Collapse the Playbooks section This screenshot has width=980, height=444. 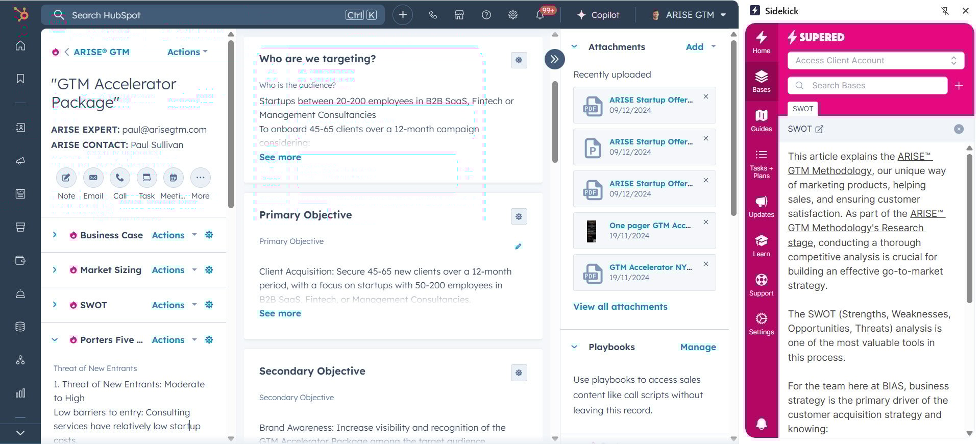click(574, 347)
